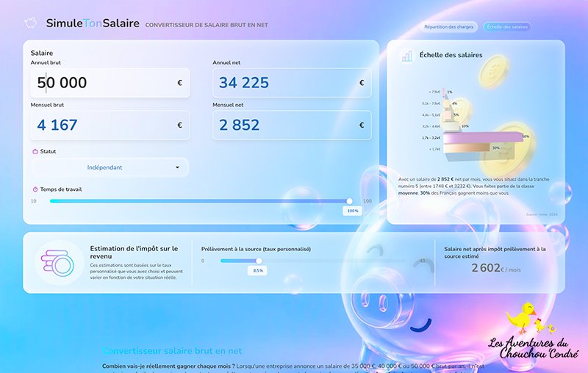This screenshot has width=588, height=373.
Task: Focus the Annuel net field showing 34 225
Action: (292, 83)
